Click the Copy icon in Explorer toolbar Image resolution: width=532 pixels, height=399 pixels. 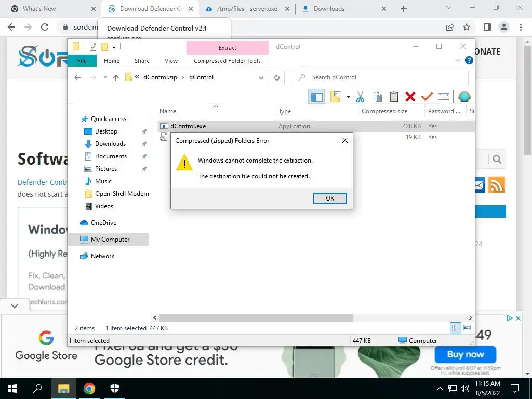coord(377,97)
